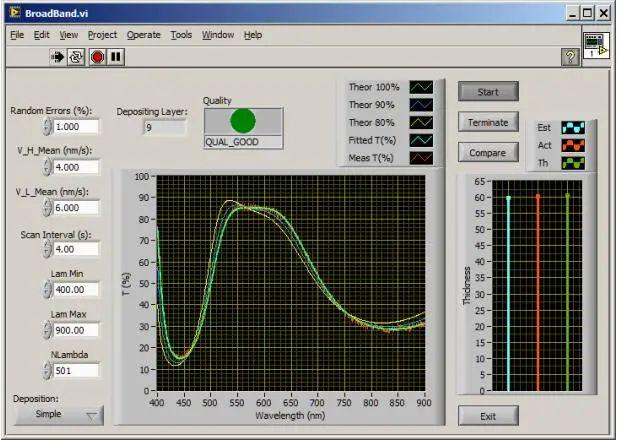This screenshot has width=618, height=441.
Task: Open the Deposition dropdown showing Simple
Action: tap(59, 415)
